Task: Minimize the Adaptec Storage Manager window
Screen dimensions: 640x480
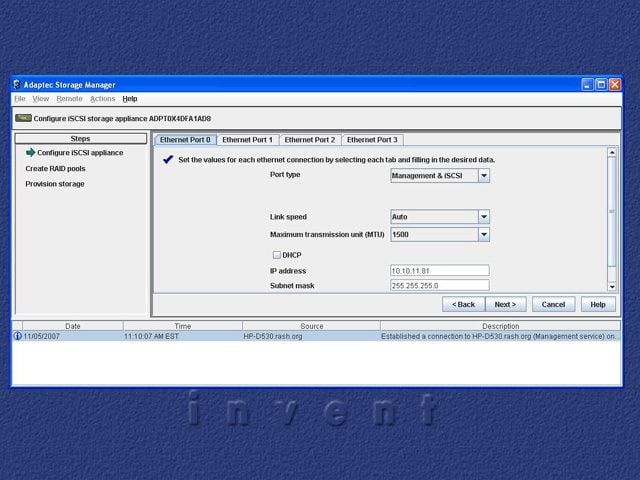Action: [x=587, y=84]
